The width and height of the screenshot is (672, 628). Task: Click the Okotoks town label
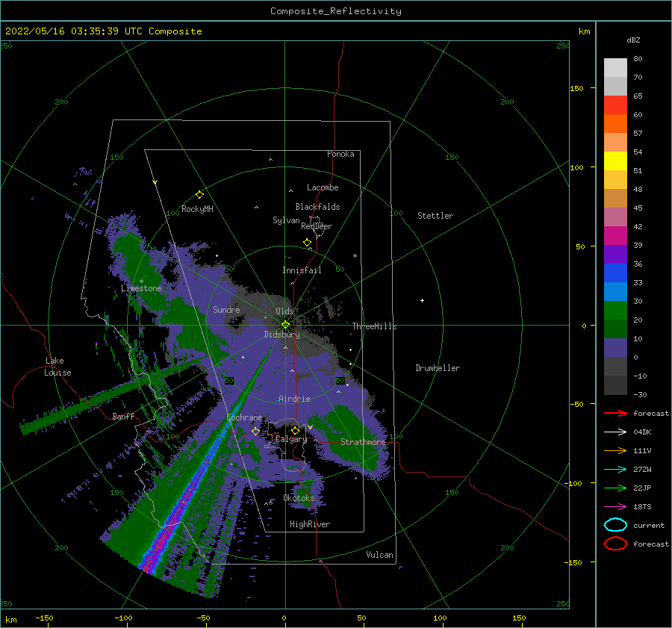(x=299, y=498)
